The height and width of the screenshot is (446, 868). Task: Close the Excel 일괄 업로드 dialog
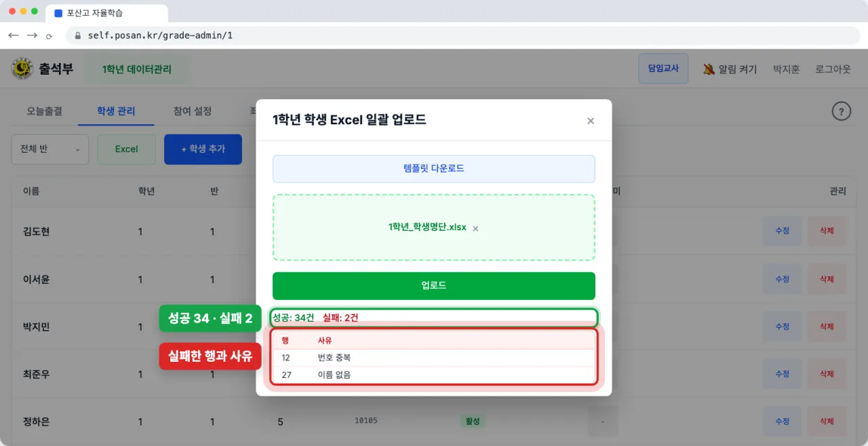click(x=591, y=121)
